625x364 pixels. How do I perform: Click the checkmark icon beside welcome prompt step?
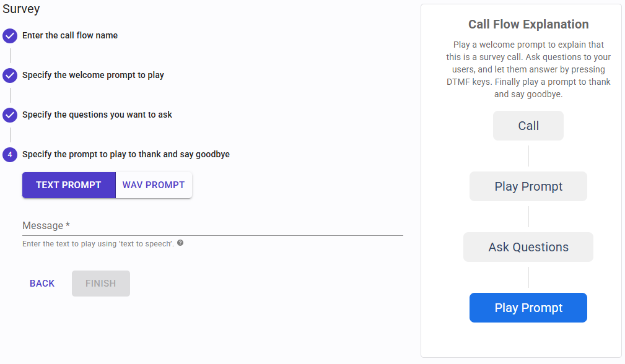[x=10, y=76]
